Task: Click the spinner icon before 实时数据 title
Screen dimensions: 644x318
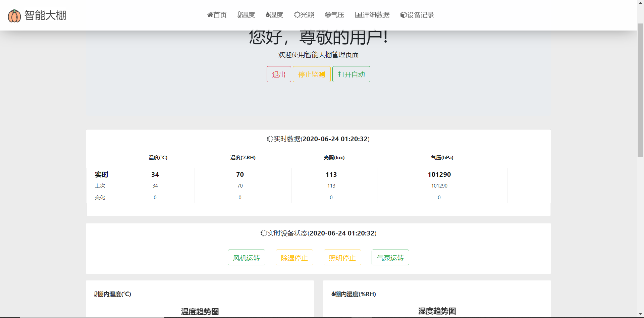Action: pos(269,139)
